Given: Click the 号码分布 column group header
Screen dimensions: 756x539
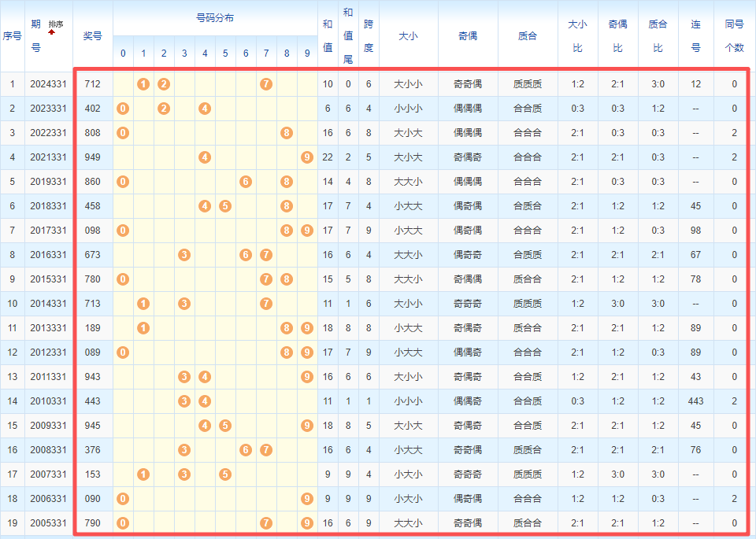Looking at the screenshot, I should [x=214, y=17].
